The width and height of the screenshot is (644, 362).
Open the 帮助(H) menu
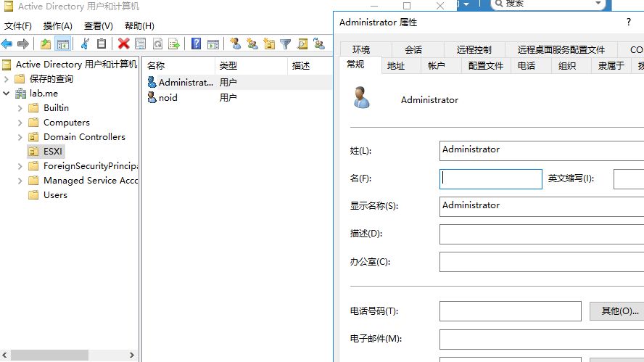click(x=140, y=26)
